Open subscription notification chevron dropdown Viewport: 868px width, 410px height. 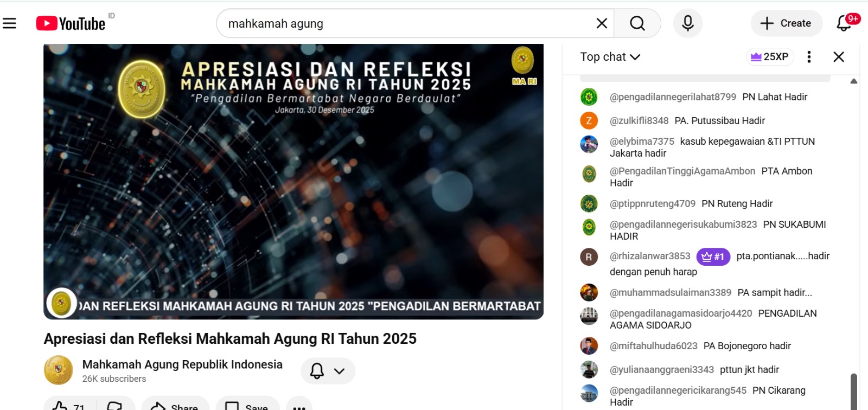(340, 371)
